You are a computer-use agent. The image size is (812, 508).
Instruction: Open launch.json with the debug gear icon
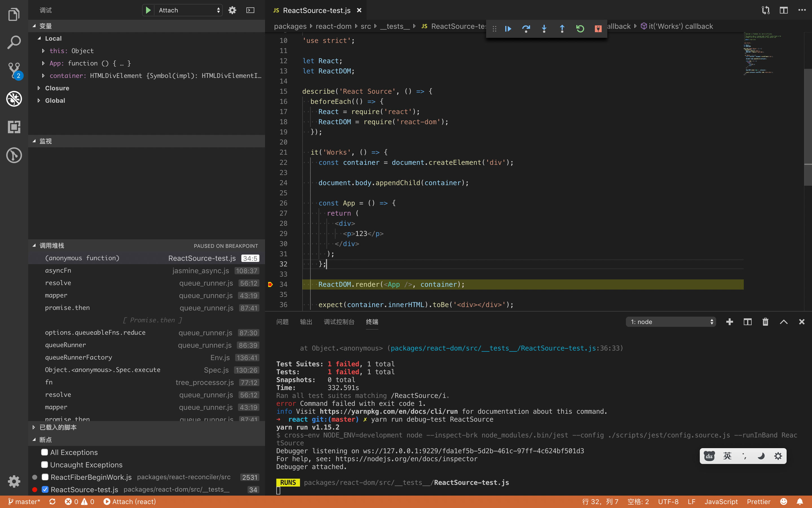(232, 10)
